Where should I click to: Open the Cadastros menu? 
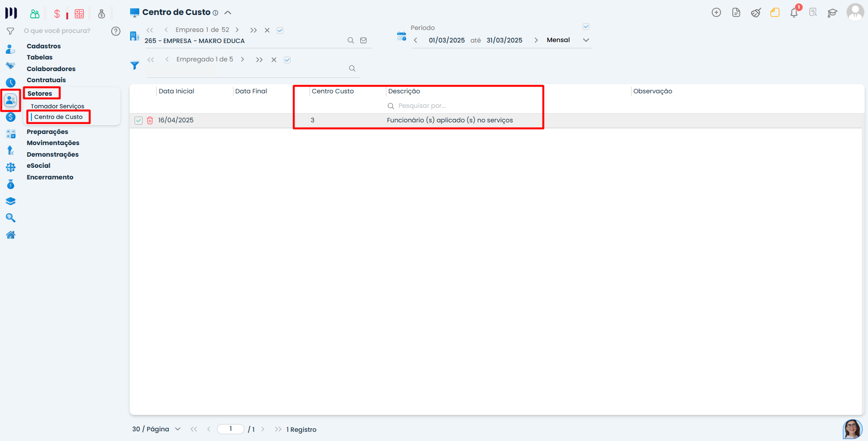[x=44, y=46]
